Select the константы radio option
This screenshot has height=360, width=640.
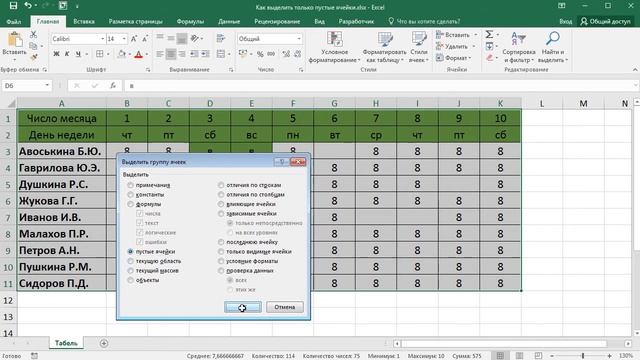pyautogui.click(x=130, y=195)
